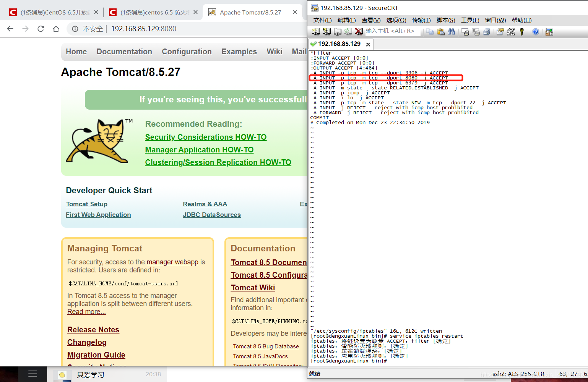Reload the Tomcat page
Image resolution: width=588 pixels, height=382 pixels.
pos(41,29)
